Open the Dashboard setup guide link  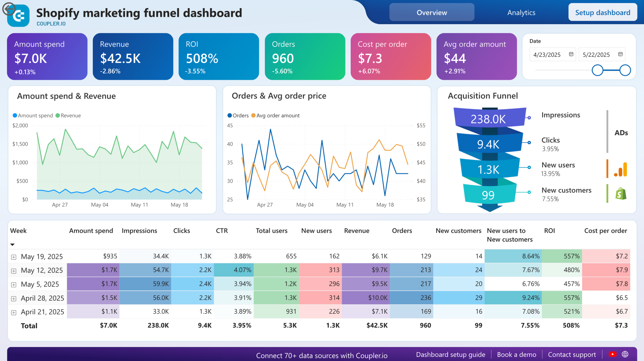point(451,354)
